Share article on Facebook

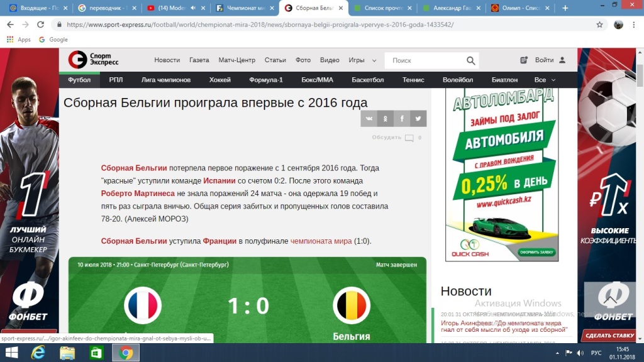(x=402, y=119)
